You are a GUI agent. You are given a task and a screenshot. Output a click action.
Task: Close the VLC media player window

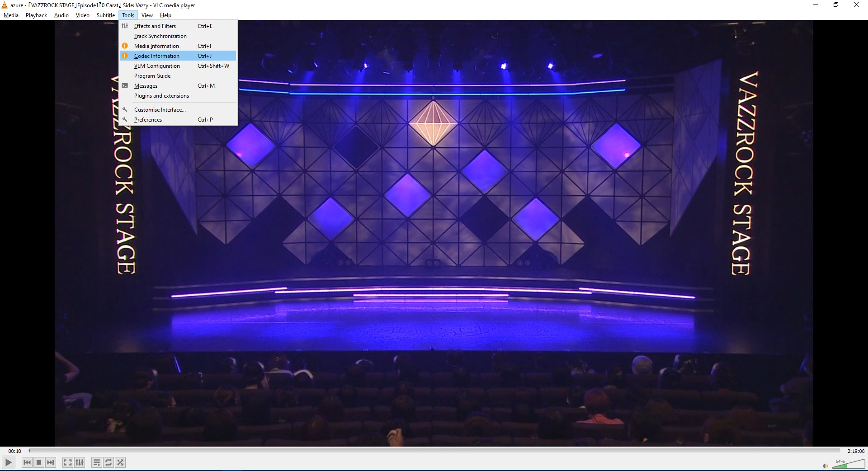point(857,5)
